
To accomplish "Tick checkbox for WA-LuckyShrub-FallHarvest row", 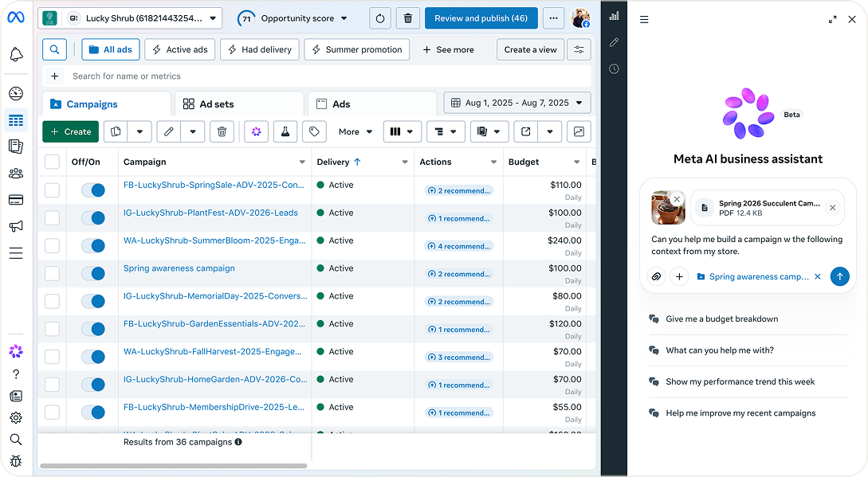I will (x=52, y=357).
